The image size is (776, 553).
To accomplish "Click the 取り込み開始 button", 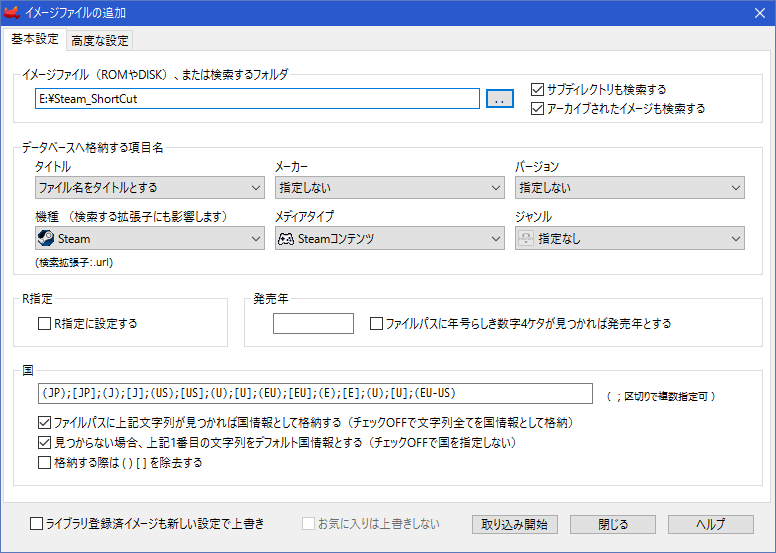I will pos(515,524).
